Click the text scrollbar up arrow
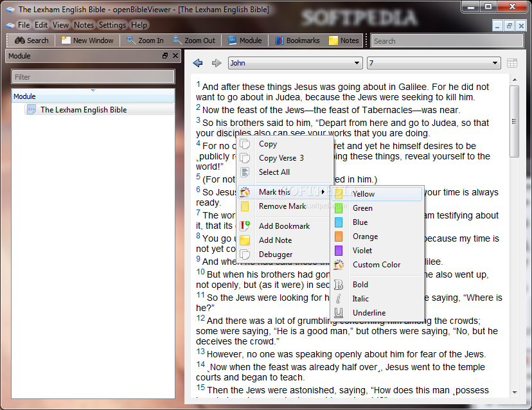Image resolution: width=532 pixels, height=410 pixels. (x=515, y=80)
